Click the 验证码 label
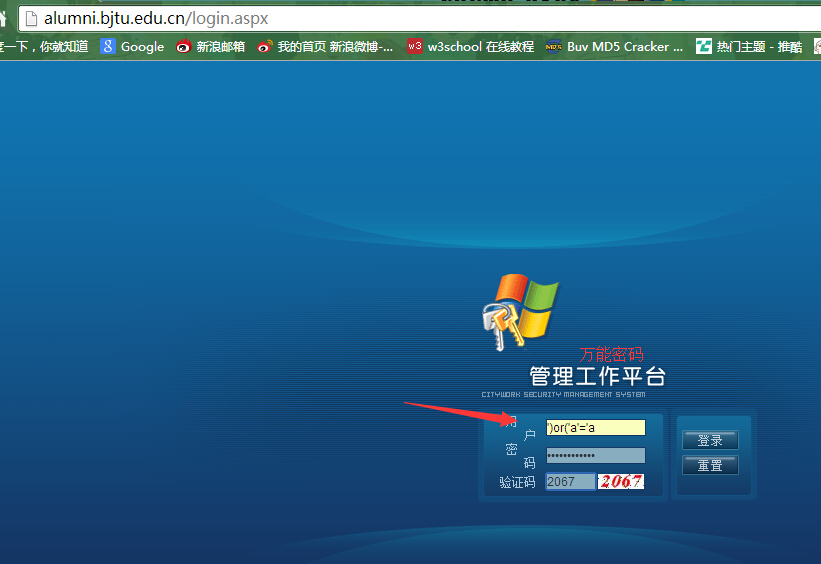This screenshot has height=564, width=821. (517, 482)
